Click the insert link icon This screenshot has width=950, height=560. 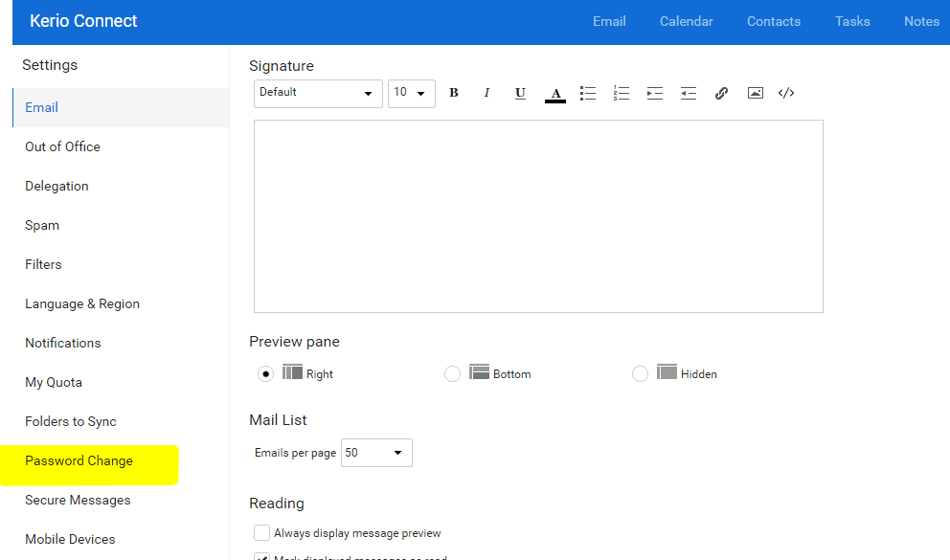pyautogui.click(x=722, y=93)
